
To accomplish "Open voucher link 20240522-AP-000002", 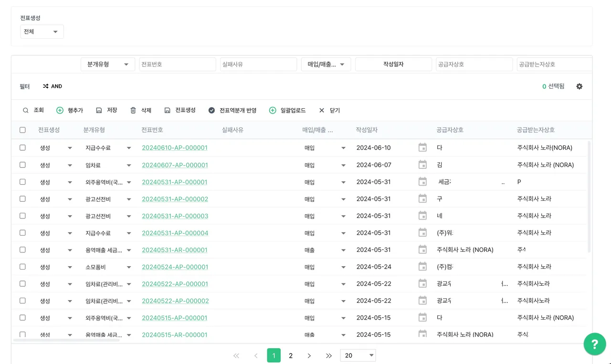I will point(175,301).
